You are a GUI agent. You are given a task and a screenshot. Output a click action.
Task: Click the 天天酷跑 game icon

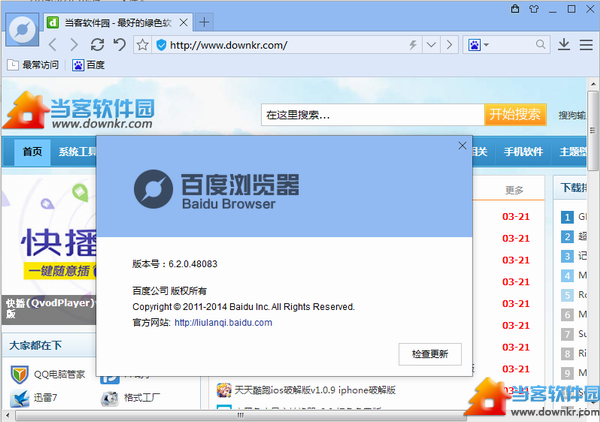tap(224, 390)
